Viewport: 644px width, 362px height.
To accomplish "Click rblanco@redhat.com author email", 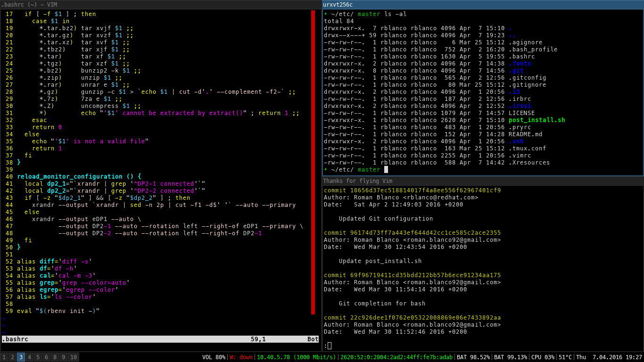I will click(441, 197).
